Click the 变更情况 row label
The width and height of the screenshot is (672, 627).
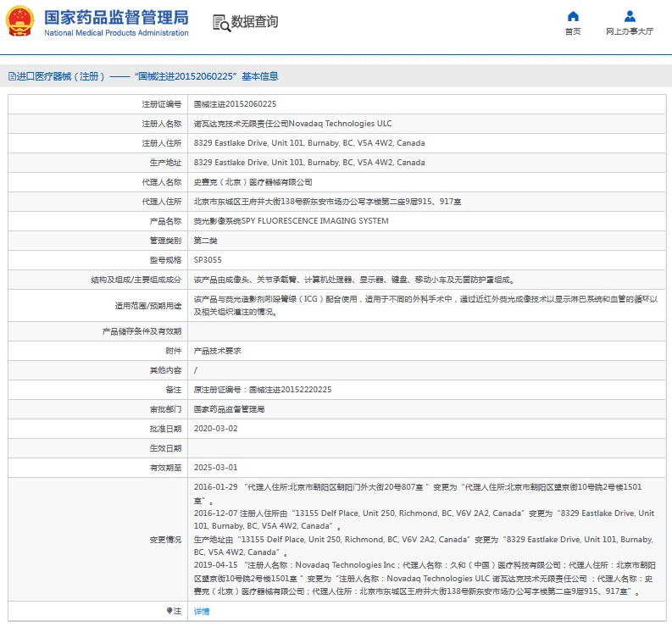coord(165,540)
